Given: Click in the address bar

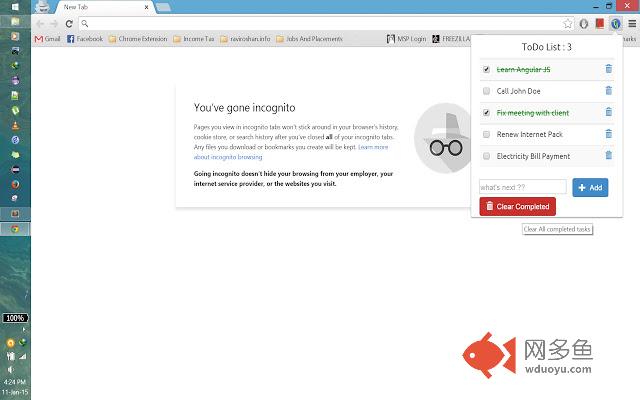Looking at the screenshot, I should pos(322,24).
